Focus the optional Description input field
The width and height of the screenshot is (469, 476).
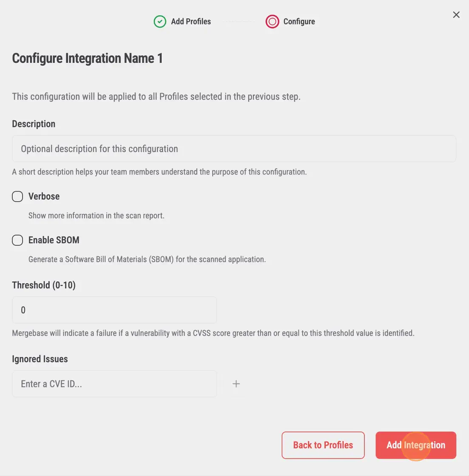point(234,149)
